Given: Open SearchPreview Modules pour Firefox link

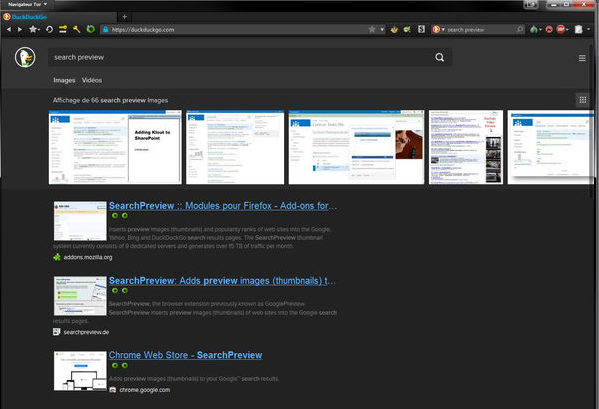Looking at the screenshot, I should click(x=223, y=206).
